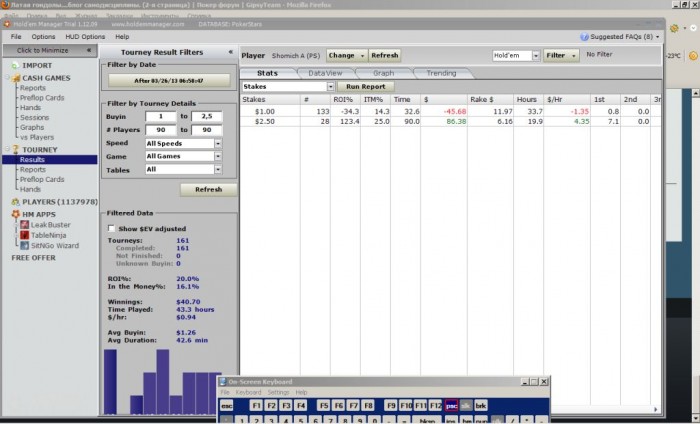This screenshot has width=700, height=424.
Task: Click the Run Report button
Action: point(366,87)
